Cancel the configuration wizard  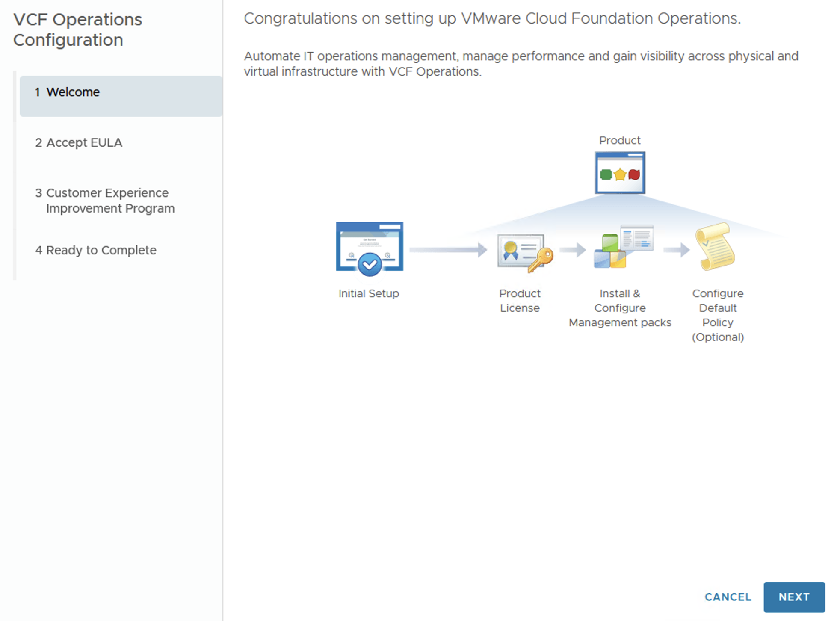(728, 597)
